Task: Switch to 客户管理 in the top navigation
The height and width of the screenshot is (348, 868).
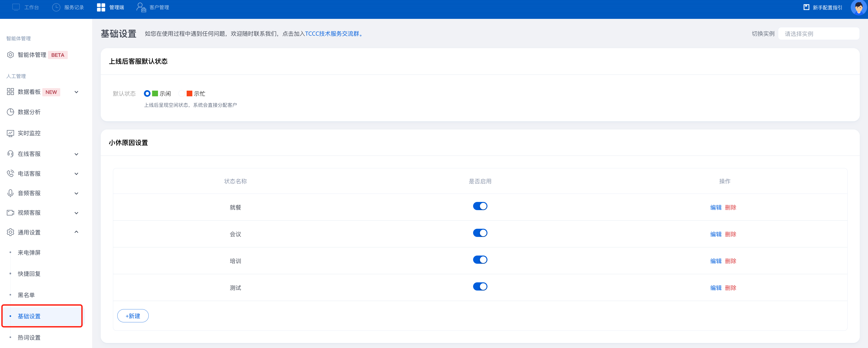Action: [x=153, y=7]
